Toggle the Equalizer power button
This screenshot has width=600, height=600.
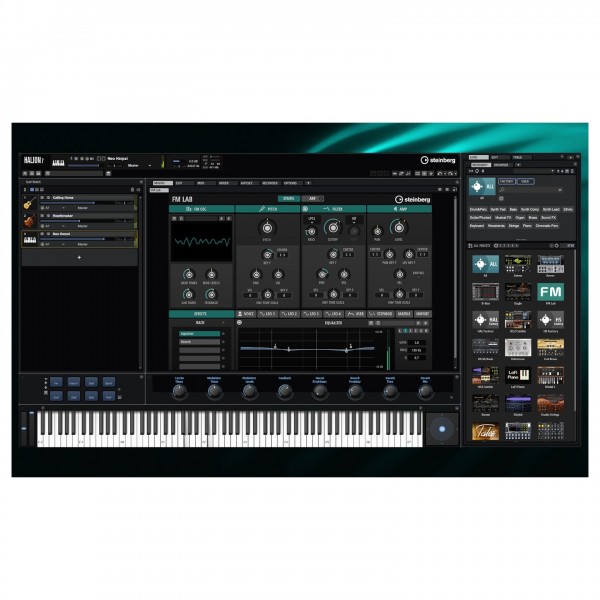coord(240,323)
